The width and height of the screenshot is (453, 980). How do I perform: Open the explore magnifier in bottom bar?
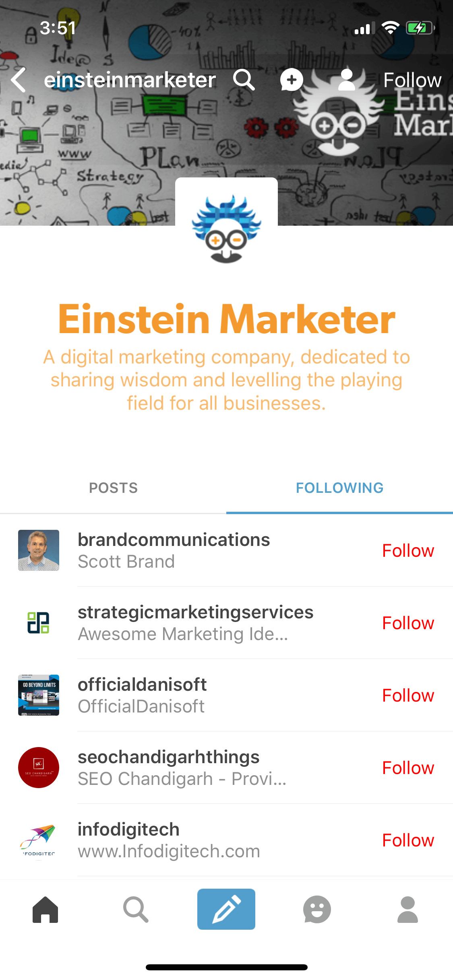pos(136,909)
